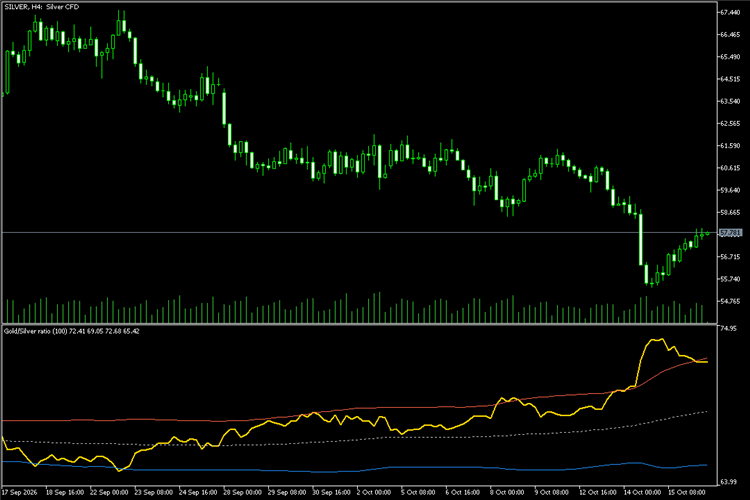Click the '5 Oct 08:00' time label
Viewport: 750px width, 500px height.
pos(419,492)
